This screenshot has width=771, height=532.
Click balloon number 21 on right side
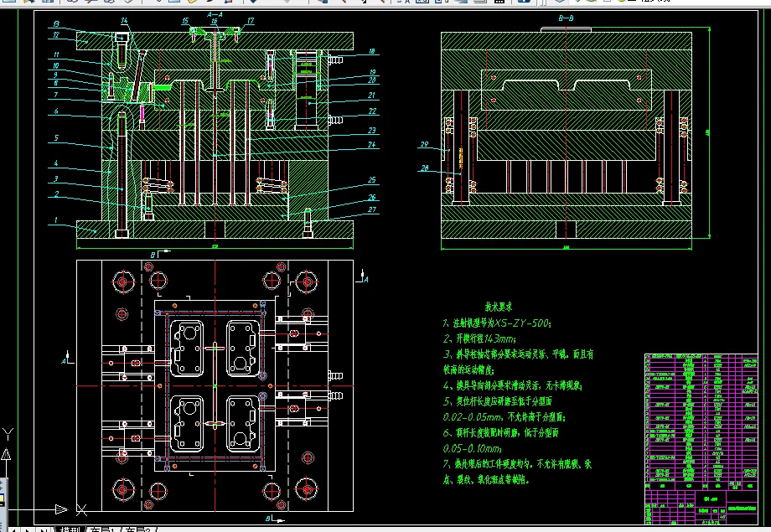coord(372,95)
